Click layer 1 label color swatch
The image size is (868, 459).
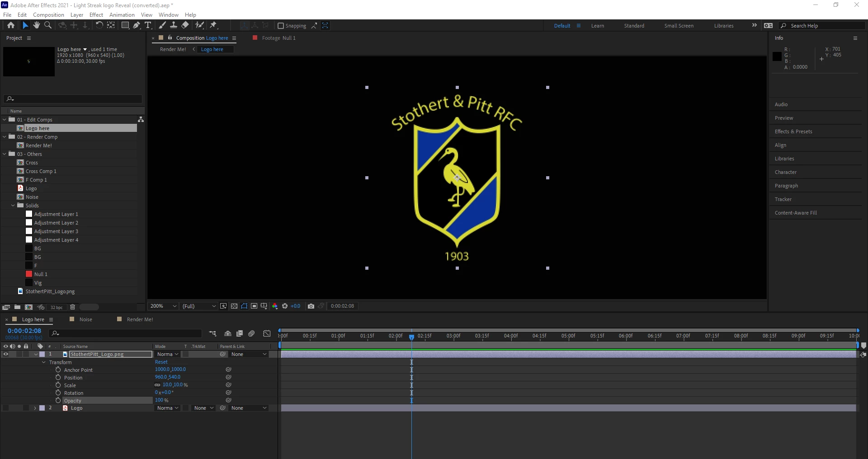point(42,354)
